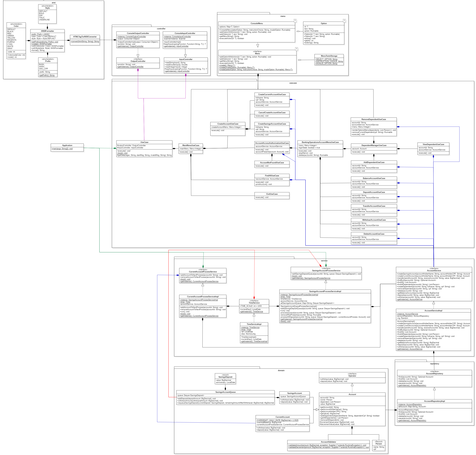Click the MainMenuUseCase class box
This screenshot has height=455, width=476.
(x=191, y=148)
